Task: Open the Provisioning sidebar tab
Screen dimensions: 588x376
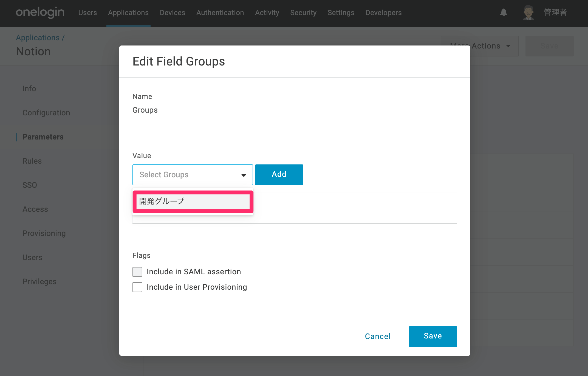Action: pyautogui.click(x=44, y=233)
